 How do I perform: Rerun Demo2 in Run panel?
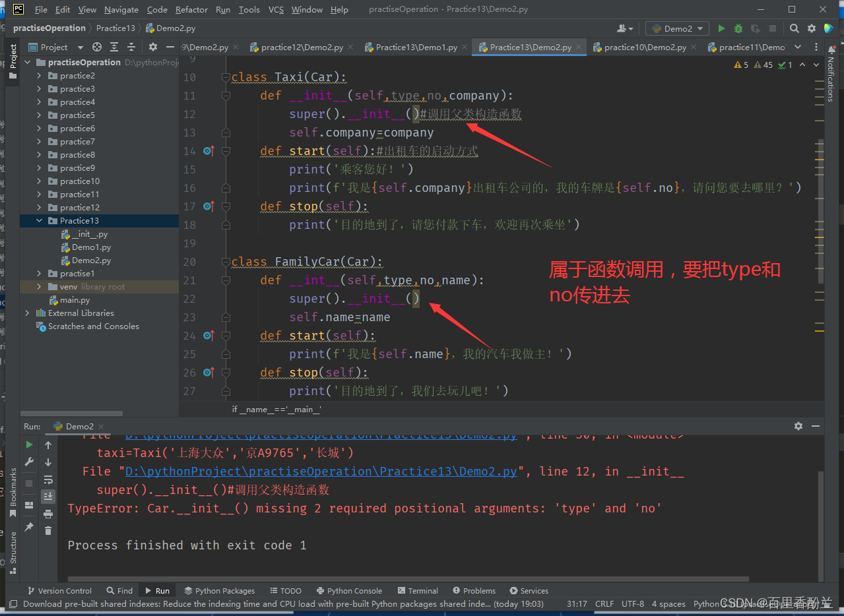coord(29,445)
